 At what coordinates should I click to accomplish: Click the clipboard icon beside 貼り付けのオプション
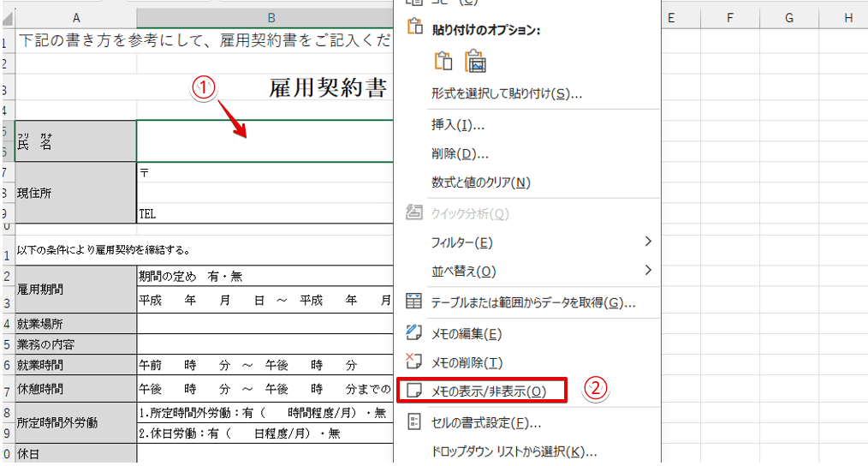(x=414, y=27)
